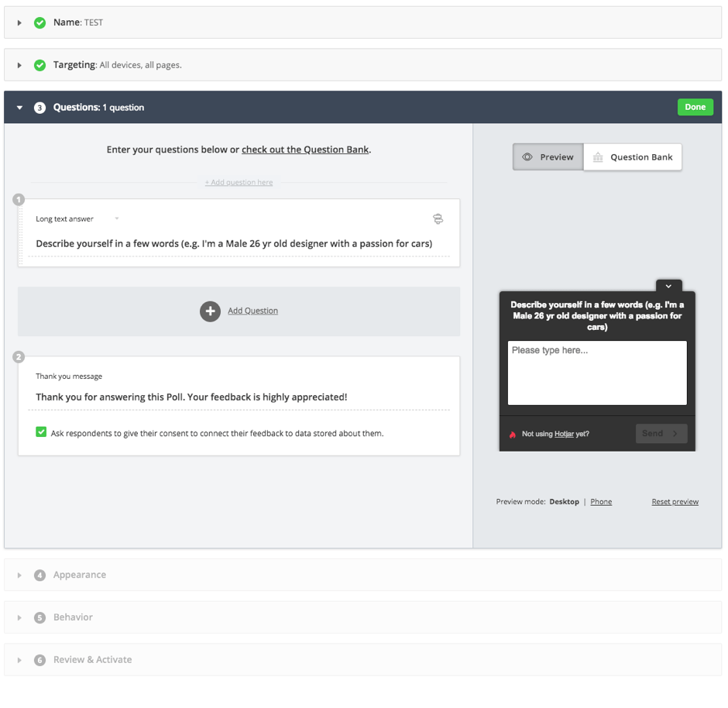Click the Hotjar flame logo in the preview widget
The height and width of the screenshot is (708, 728).
tap(513, 435)
